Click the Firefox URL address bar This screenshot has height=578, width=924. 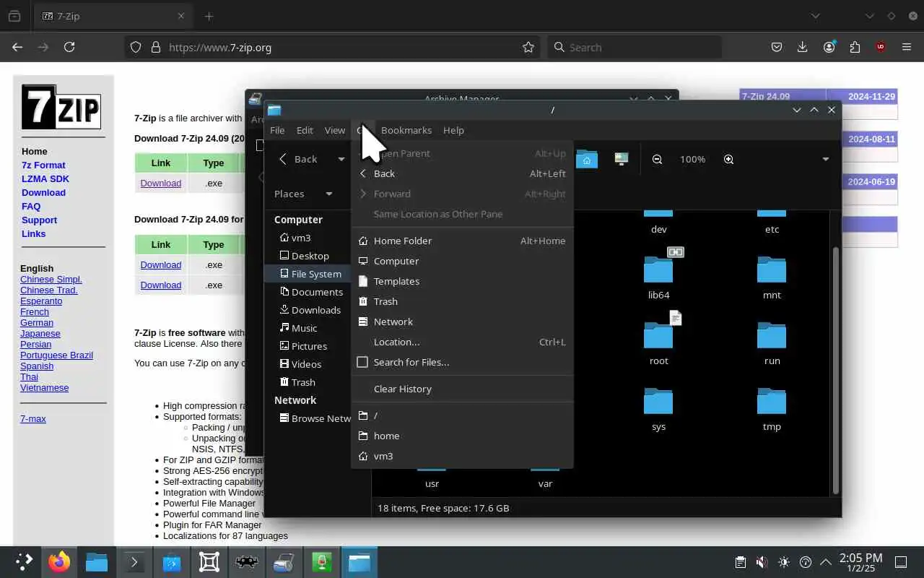(332, 47)
